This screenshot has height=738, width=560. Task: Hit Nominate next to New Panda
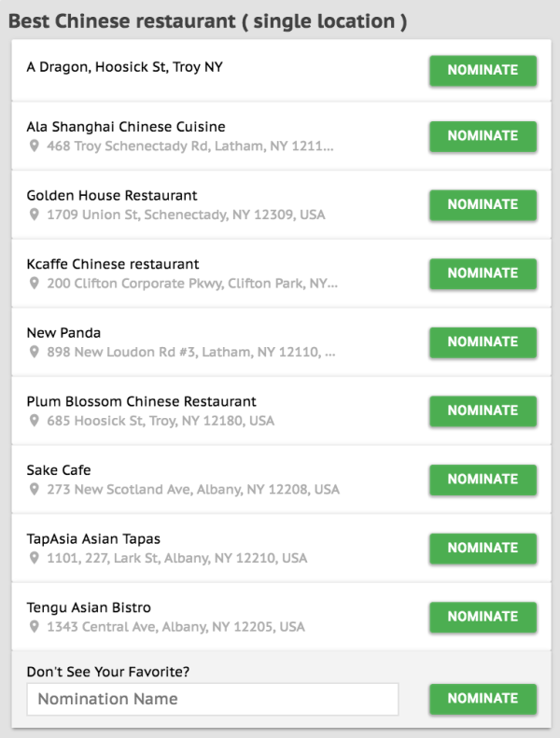(x=483, y=342)
